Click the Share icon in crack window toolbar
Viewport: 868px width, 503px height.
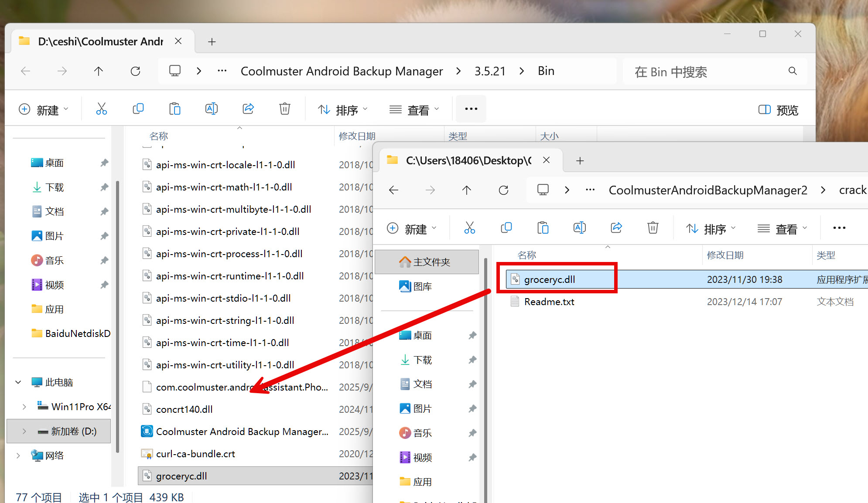coord(616,228)
